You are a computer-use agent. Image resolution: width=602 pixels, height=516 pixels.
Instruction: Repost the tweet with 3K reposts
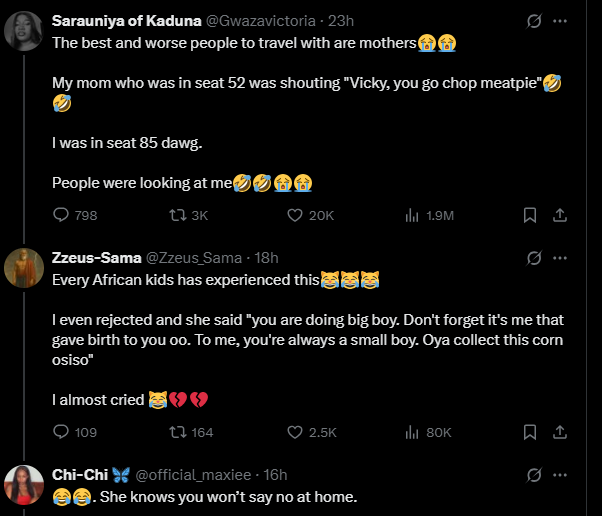point(179,215)
